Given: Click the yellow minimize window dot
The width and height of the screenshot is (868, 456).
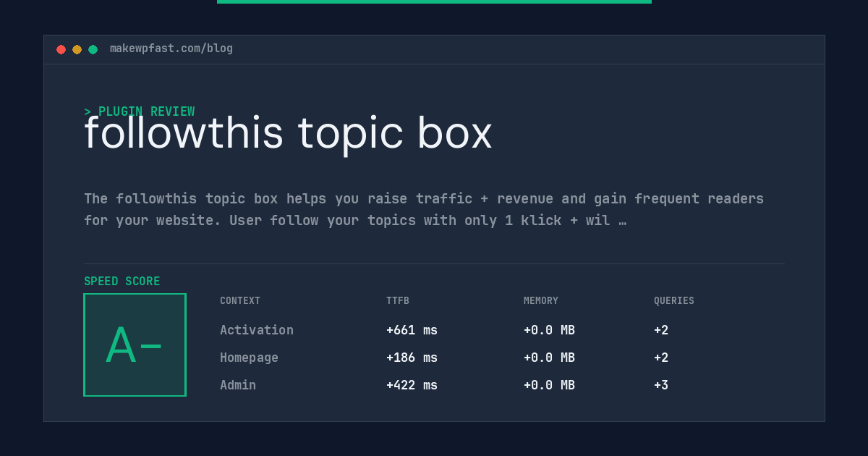Looking at the screenshot, I should click(x=77, y=49).
